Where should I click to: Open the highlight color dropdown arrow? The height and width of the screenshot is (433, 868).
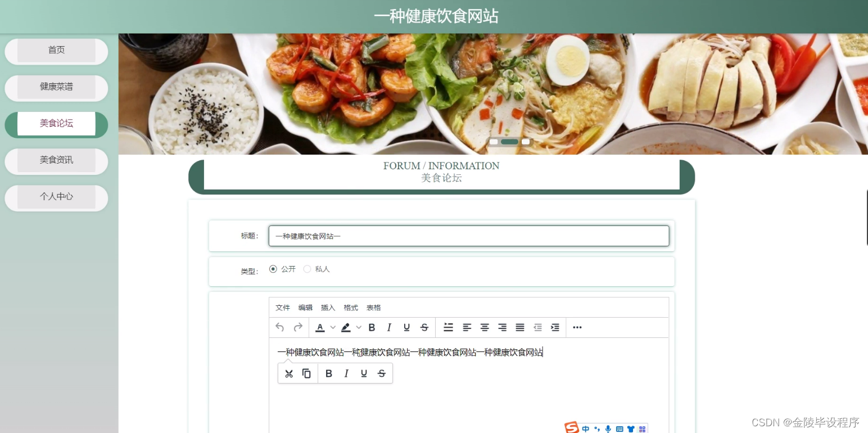(x=358, y=327)
